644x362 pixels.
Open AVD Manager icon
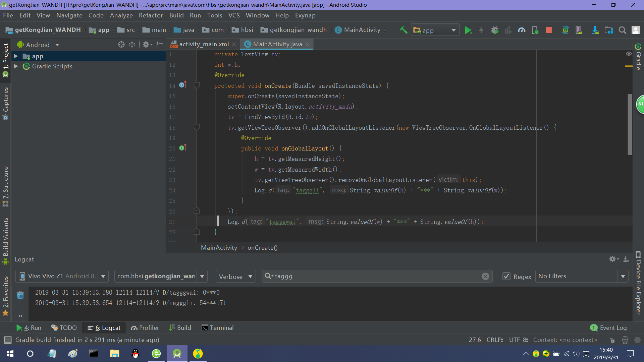tap(579, 30)
